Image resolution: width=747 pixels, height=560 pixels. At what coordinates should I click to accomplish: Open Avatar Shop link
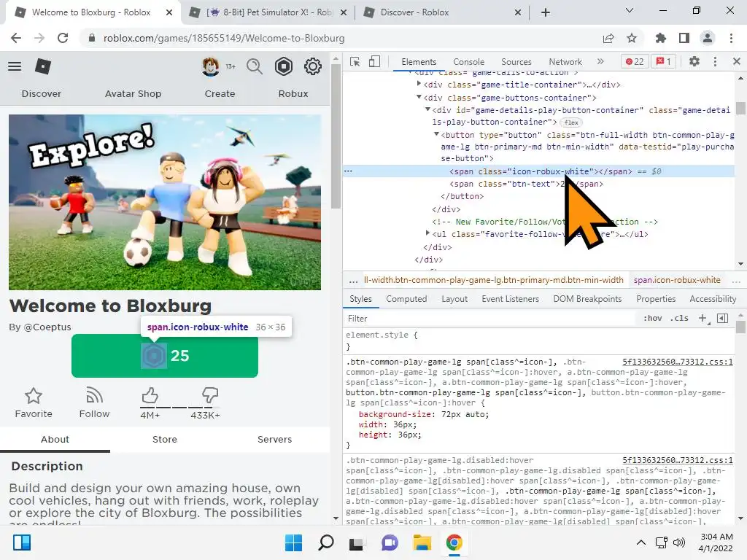(x=133, y=94)
